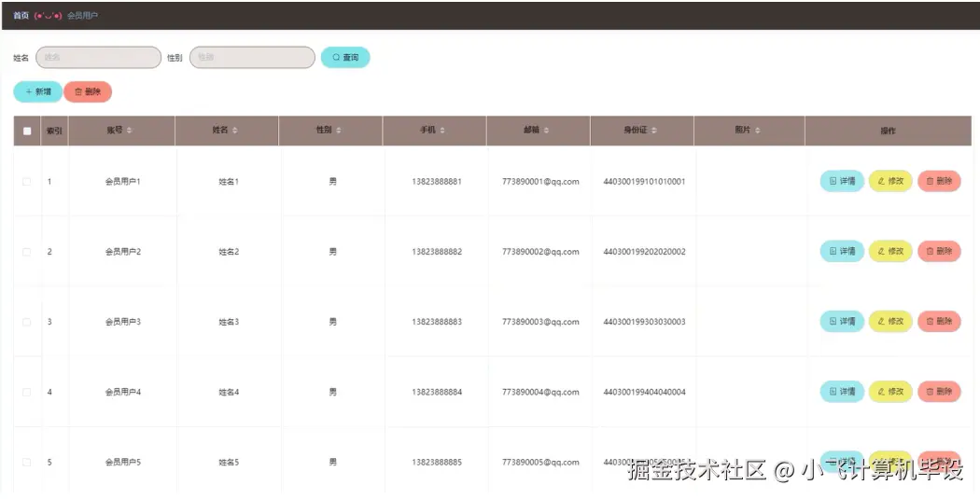Sort by the 手机 column sort arrows

pyautogui.click(x=442, y=131)
